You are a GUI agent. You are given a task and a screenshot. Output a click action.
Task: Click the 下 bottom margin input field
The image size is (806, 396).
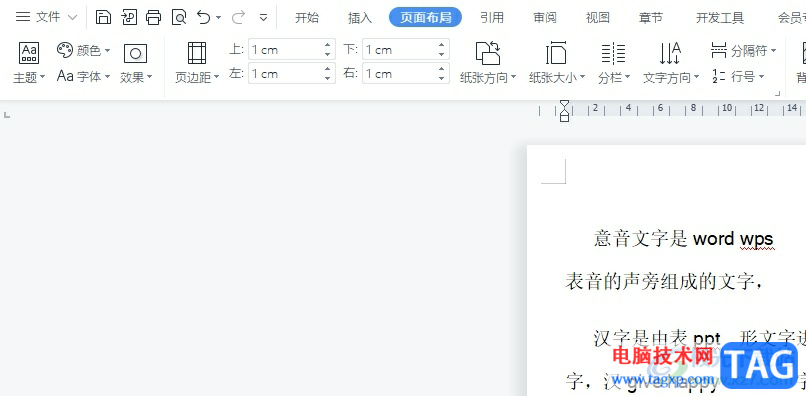pyautogui.click(x=406, y=50)
